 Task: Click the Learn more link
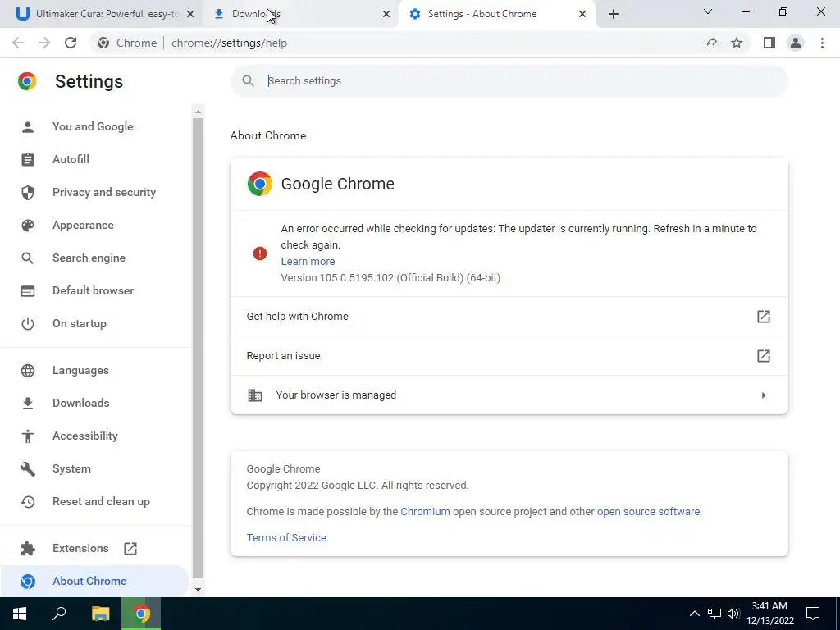tap(308, 262)
